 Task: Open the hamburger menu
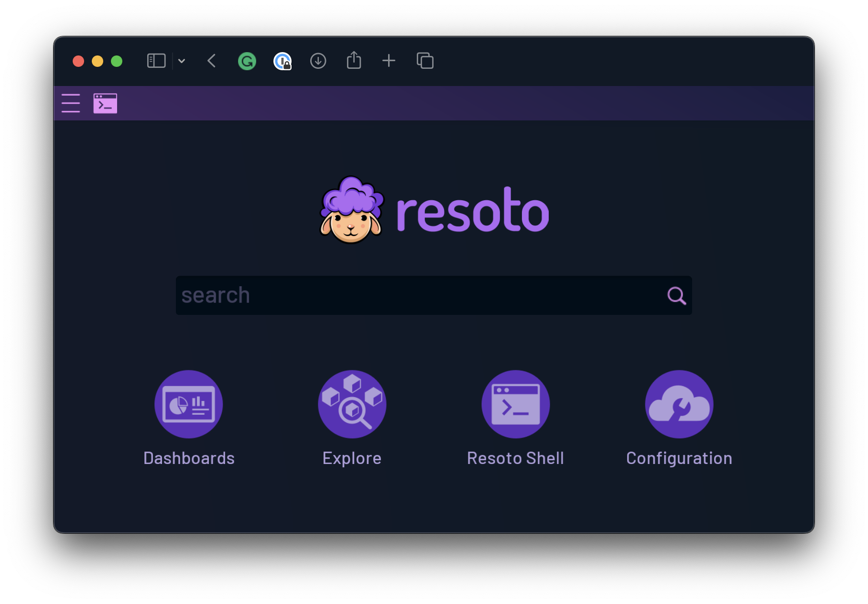tap(71, 103)
